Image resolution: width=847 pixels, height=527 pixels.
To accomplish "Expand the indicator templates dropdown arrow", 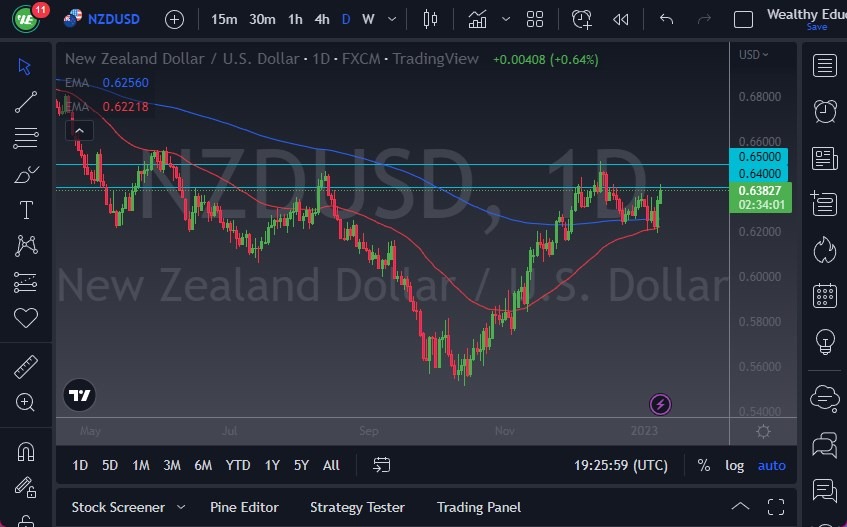I will [x=506, y=19].
